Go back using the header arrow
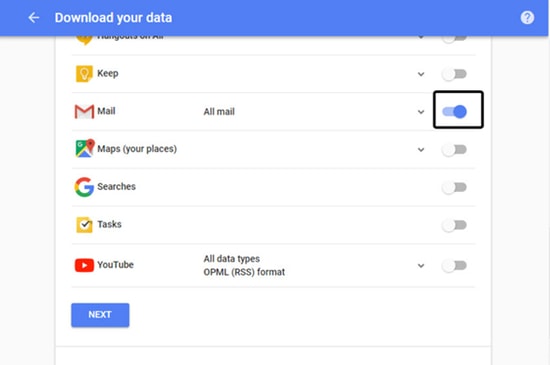 tap(34, 18)
